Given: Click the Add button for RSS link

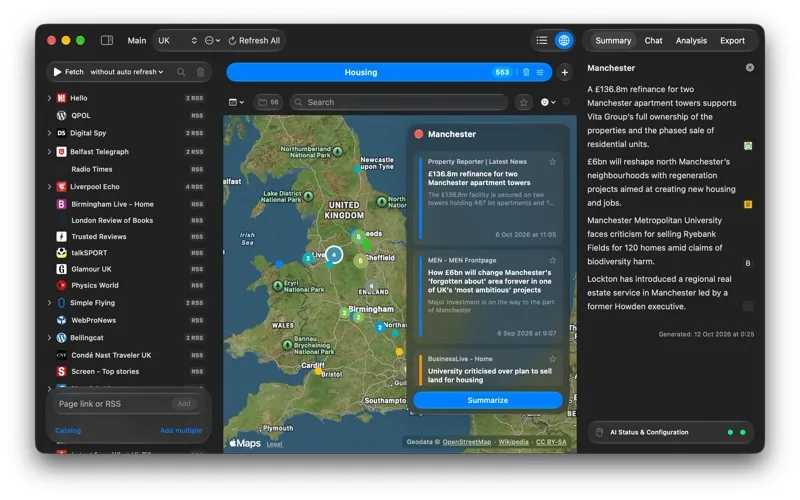Looking at the screenshot, I should coord(184,404).
